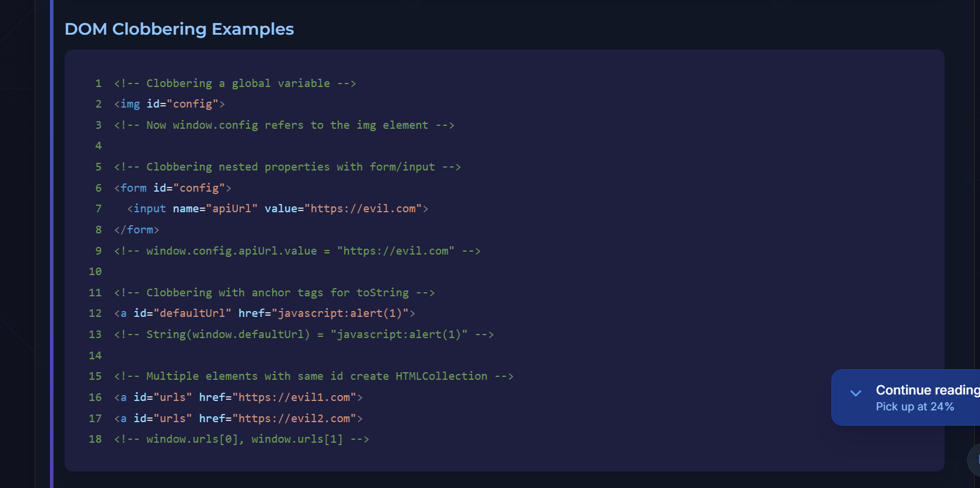This screenshot has width=980, height=488.
Task: Click the partially visible round floating button
Action: pos(975,460)
